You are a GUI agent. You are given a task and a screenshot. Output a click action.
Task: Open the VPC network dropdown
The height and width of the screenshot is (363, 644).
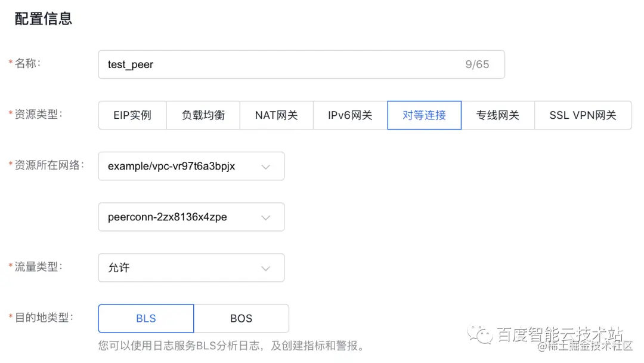[191, 166]
